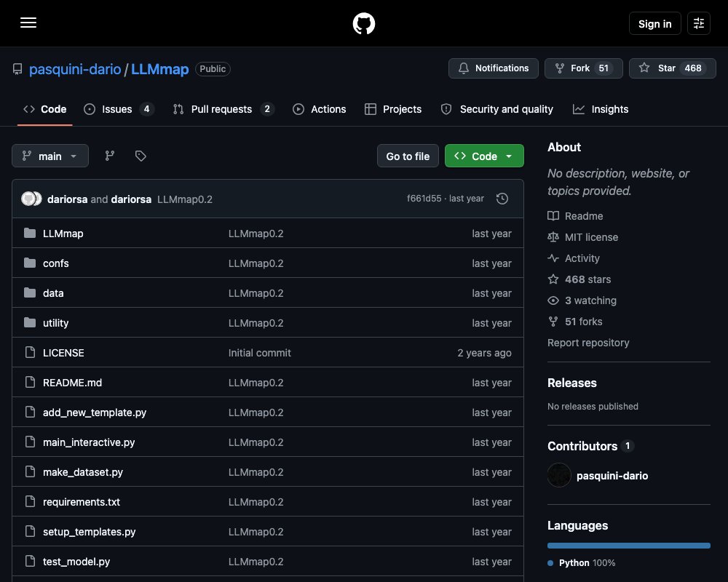The image size is (728, 582).
Task: Click file icon of requirements.txt row
Action: click(x=30, y=501)
